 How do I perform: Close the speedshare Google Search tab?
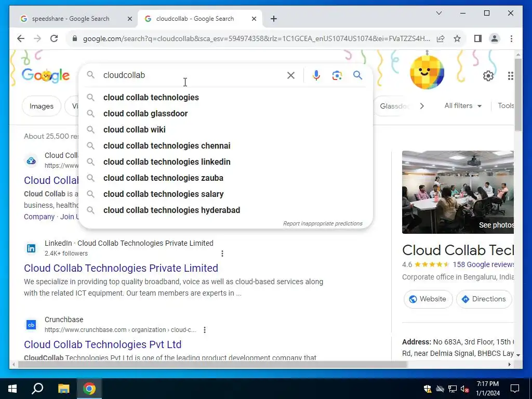(129, 19)
